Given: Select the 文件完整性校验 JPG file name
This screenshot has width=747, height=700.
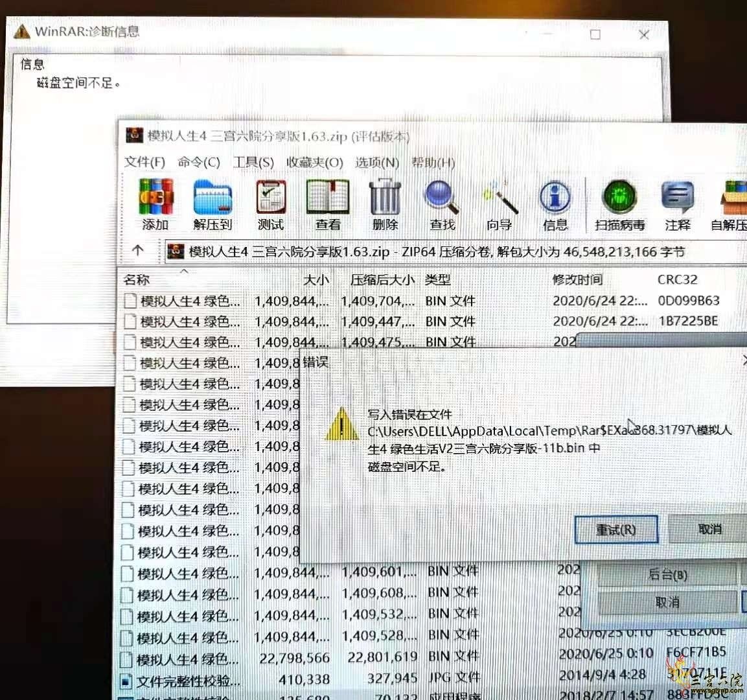Looking at the screenshot, I should coord(188,681).
